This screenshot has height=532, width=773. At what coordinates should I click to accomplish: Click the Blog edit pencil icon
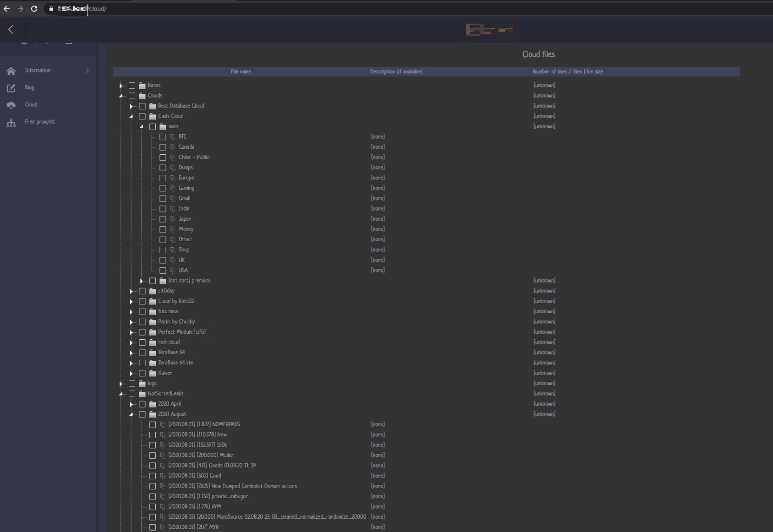point(11,88)
